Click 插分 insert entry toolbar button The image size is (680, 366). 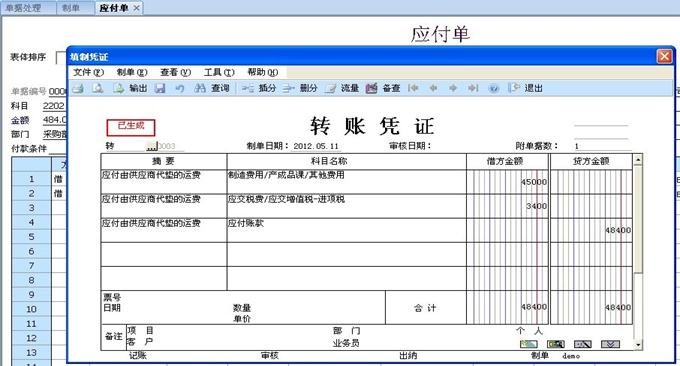tap(259, 88)
